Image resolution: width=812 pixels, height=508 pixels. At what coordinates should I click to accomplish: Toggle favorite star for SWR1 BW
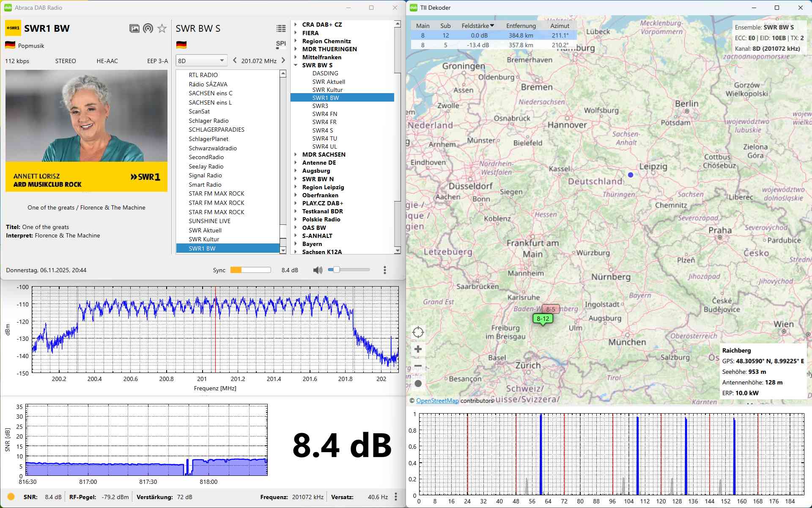tap(162, 28)
